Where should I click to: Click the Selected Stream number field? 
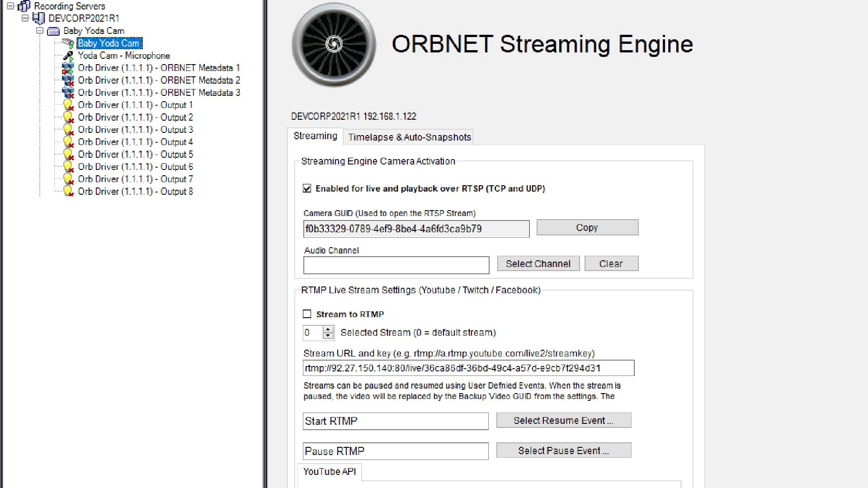(313, 333)
